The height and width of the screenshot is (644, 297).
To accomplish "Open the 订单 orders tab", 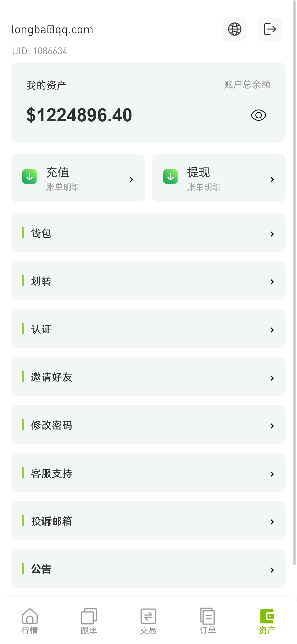I will tap(208, 621).
